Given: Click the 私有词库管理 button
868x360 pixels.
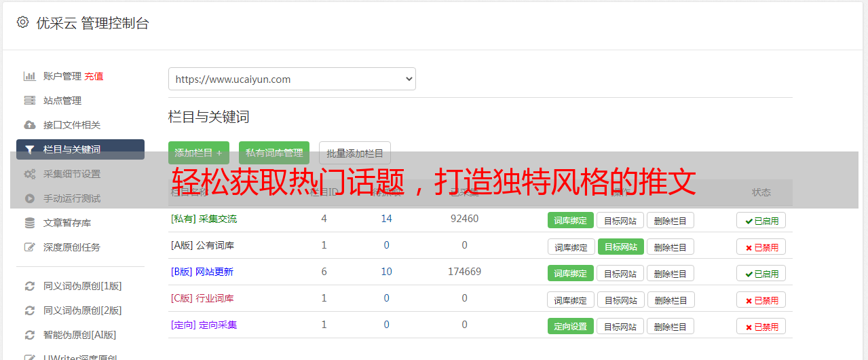Looking at the screenshot, I should click(274, 153).
